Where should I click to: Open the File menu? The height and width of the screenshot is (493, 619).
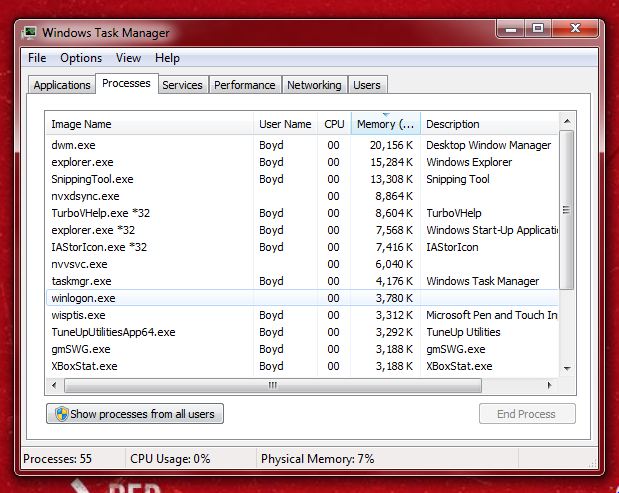(37, 58)
